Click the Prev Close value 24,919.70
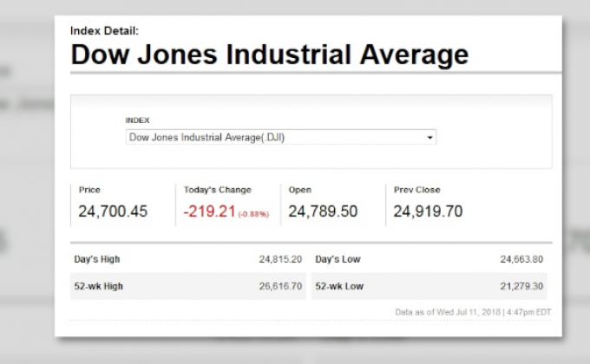Viewport: 590px width, 364px height. [x=428, y=211]
